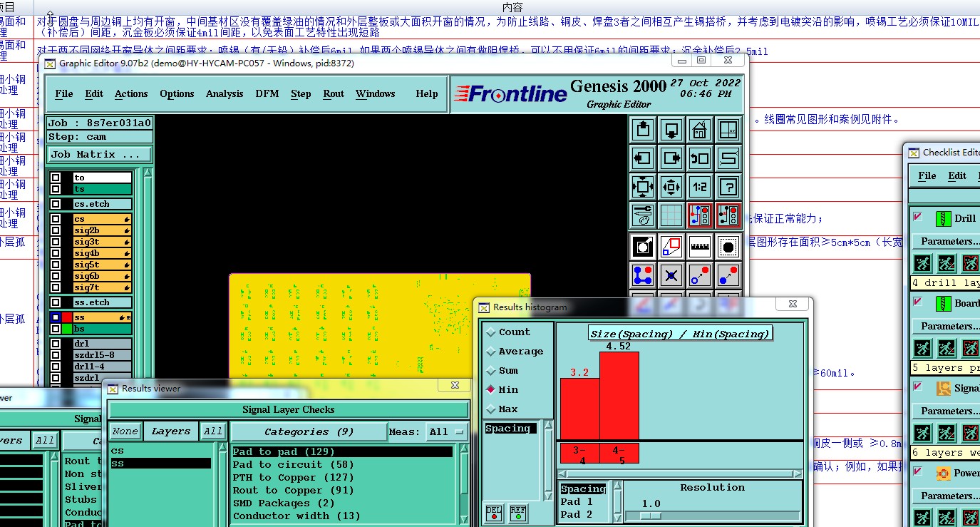Open the Help menu in Graphic Editor
Viewport: 980px width, 527px height.
pyautogui.click(x=427, y=93)
